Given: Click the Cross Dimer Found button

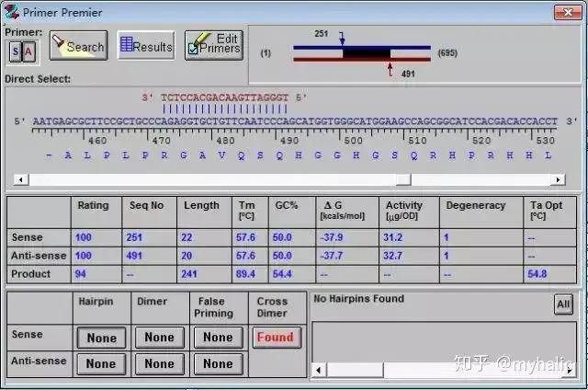Looking at the screenshot, I should click(277, 337).
